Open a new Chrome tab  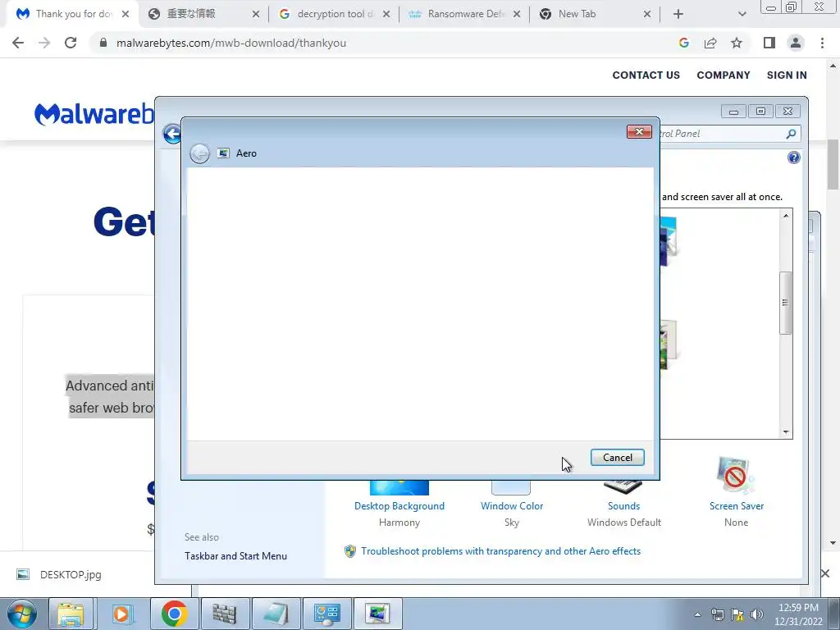pyautogui.click(x=678, y=15)
